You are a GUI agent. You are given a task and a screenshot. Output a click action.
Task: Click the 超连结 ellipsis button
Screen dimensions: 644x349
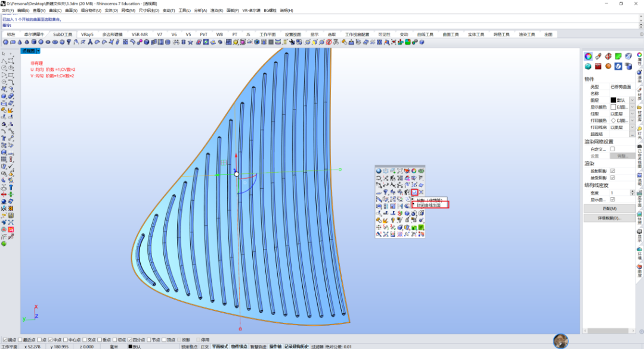pyautogui.click(x=631, y=134)
